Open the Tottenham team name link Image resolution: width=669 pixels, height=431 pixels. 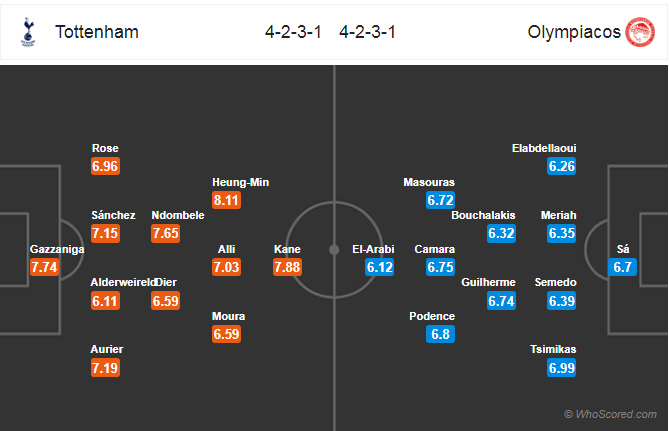click(x=97, y=32)
